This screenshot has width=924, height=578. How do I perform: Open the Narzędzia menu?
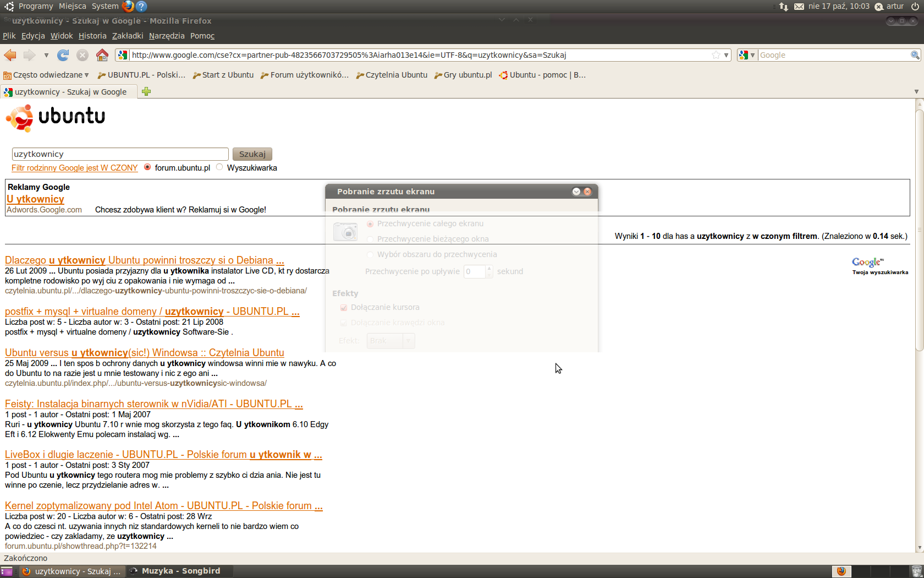(167, 36)
